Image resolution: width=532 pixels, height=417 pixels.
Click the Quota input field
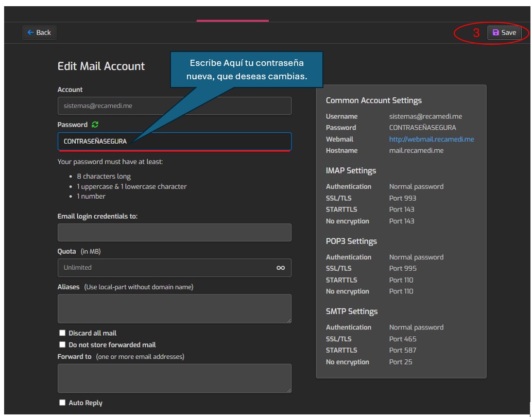pyautogui.click(x=175, y=268)
